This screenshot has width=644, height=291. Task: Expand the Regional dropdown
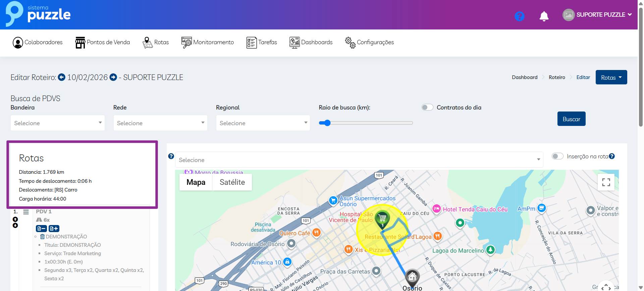point(263,123)
